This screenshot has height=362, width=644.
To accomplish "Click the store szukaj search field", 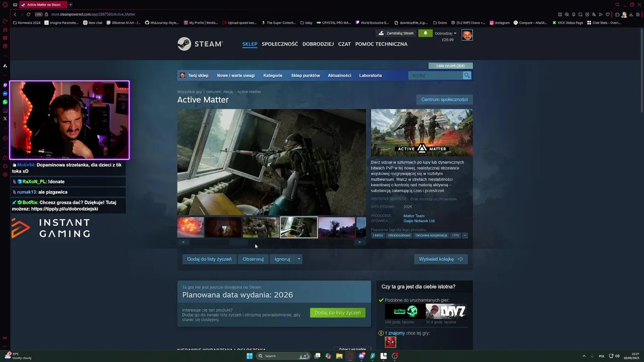I will tap(436, 75).
